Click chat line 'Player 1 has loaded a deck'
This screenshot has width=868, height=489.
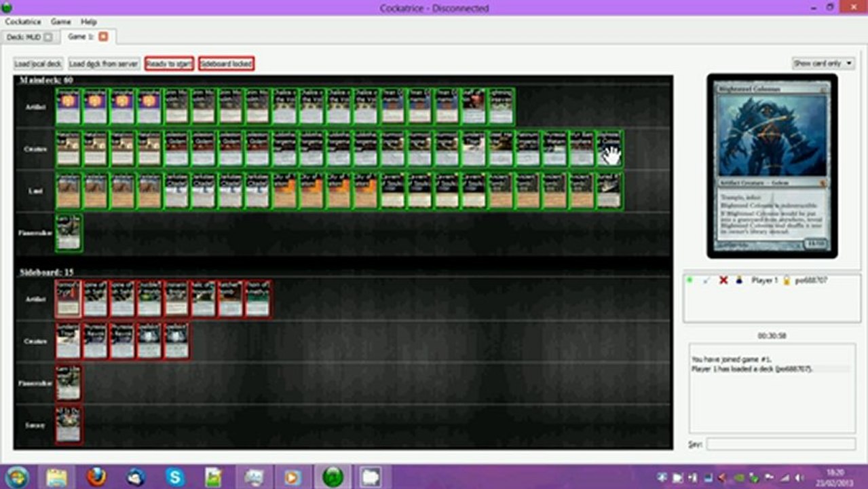coord(752,369)
